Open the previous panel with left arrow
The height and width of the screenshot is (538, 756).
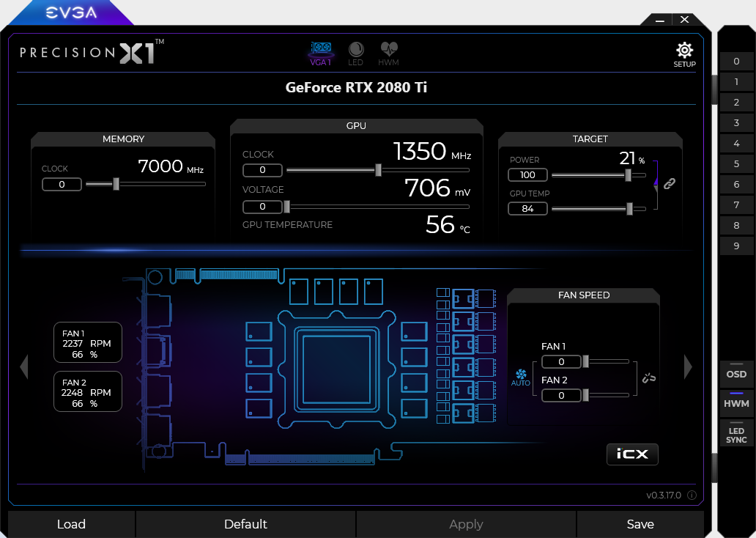[24, 366]
